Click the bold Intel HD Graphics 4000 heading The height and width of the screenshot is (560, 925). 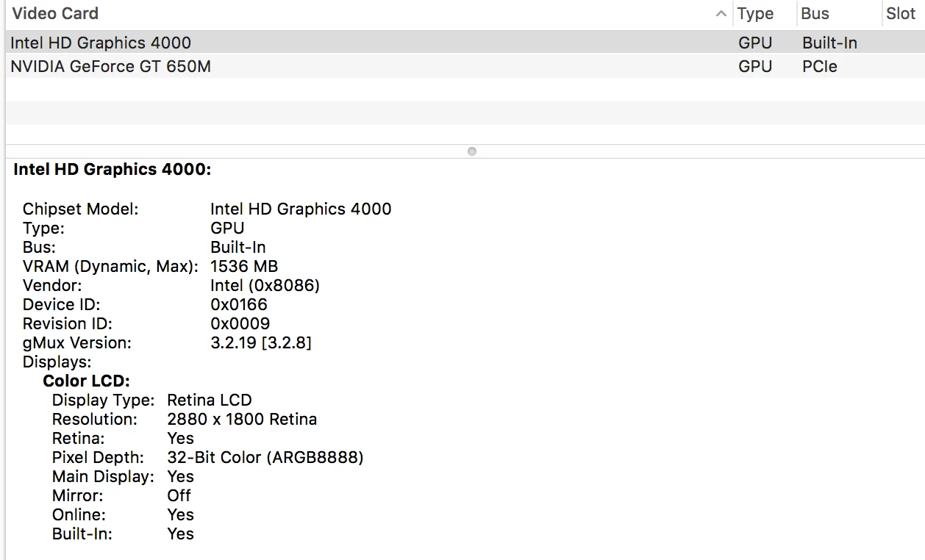[x=113, y=169]
